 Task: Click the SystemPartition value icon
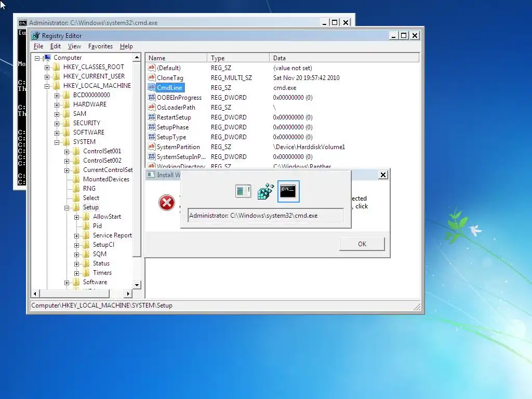(152, 147)
